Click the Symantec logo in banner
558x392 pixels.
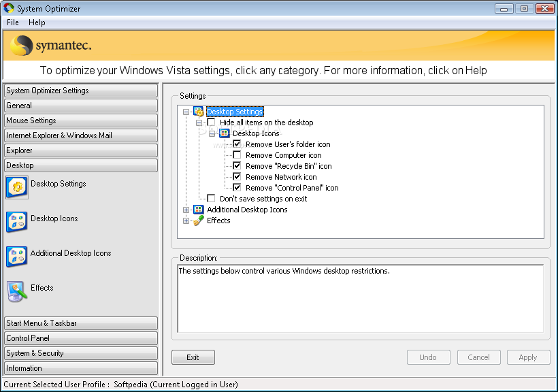pyautogui.click(x=51, y=46)
